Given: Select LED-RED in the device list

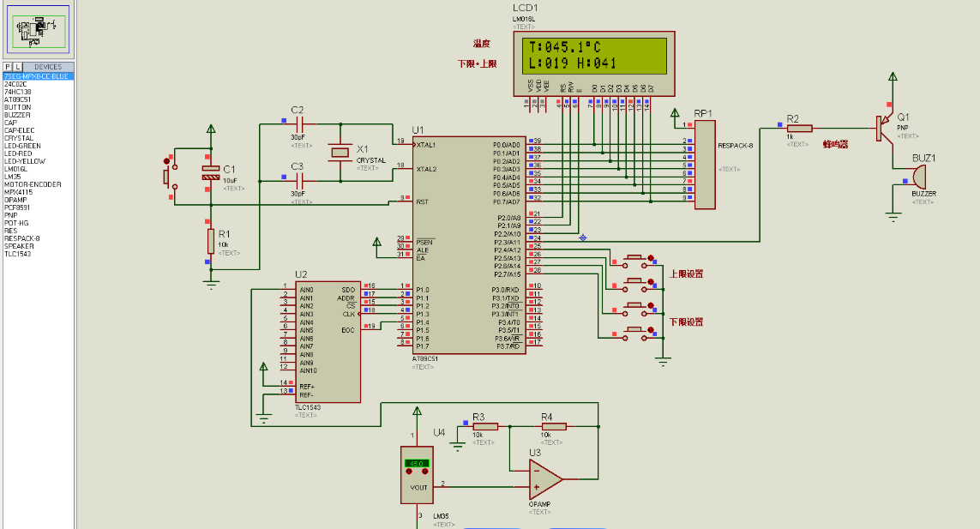Looking at the screenshot, I should tap(18, 153).
